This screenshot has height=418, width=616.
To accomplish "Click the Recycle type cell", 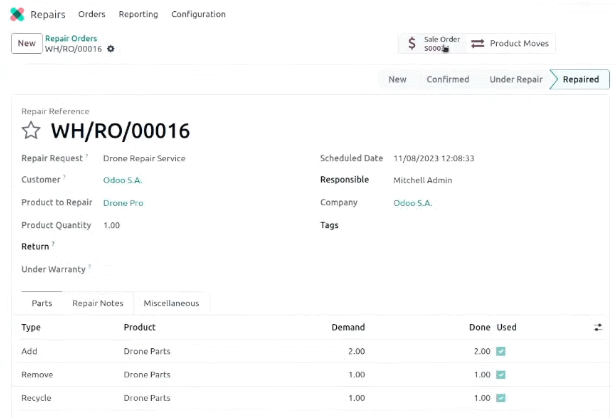I will 36,398.
